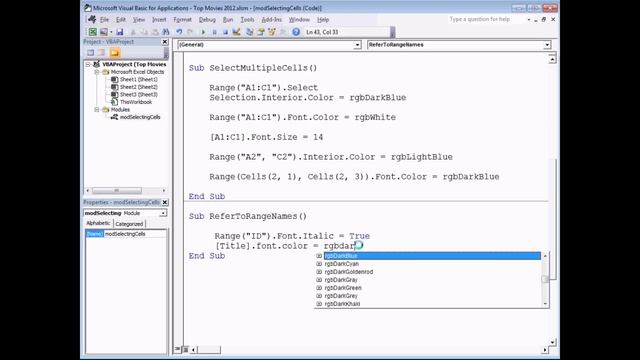Click the Undo arrow icon
Image resolution: width=640 pixels, height=360 pixels.
179,32
